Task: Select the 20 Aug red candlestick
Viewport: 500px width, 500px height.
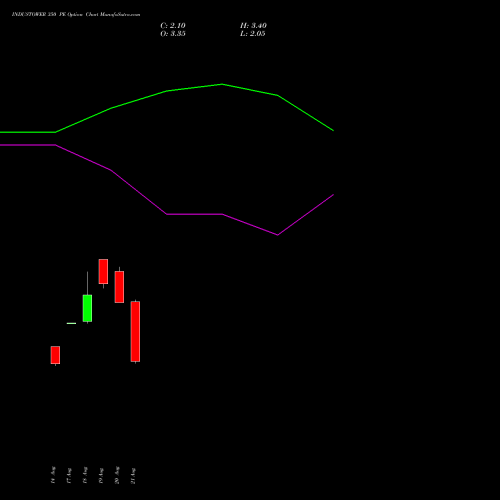Action: (119, 287)
